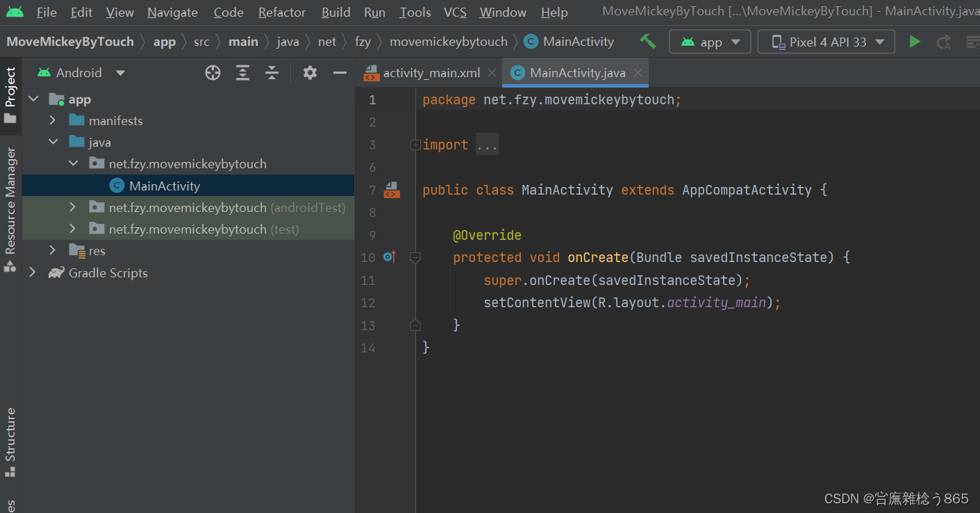Image resolution: width=980 pixels, height=513 pixels.
Task: Collapse the main net.fzy.movemickeybytouch package
Action: click(x=73, y=163)
